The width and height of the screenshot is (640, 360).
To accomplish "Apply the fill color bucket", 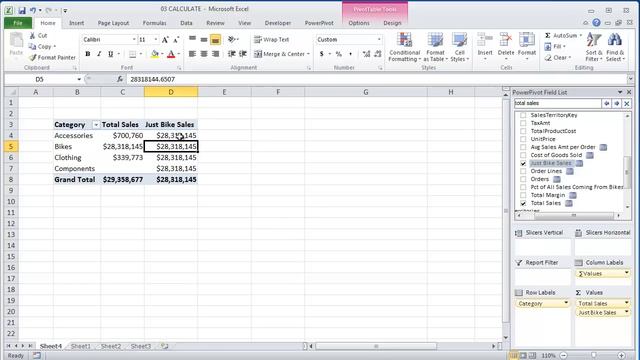I will [x=155, y=54].
